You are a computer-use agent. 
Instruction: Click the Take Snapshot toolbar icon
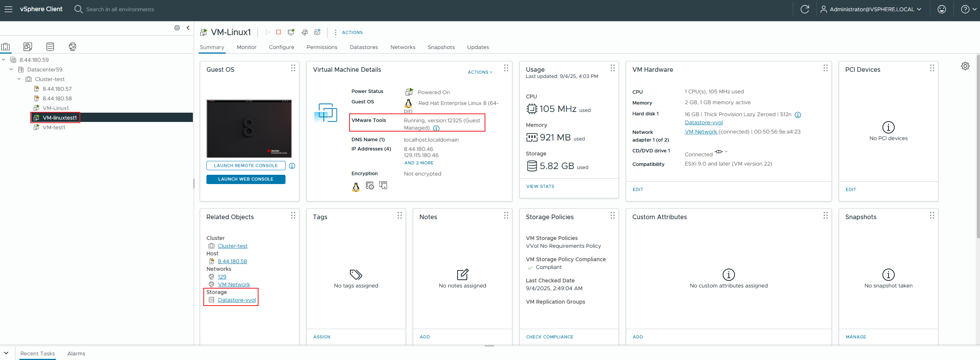[x=318, y=32]
